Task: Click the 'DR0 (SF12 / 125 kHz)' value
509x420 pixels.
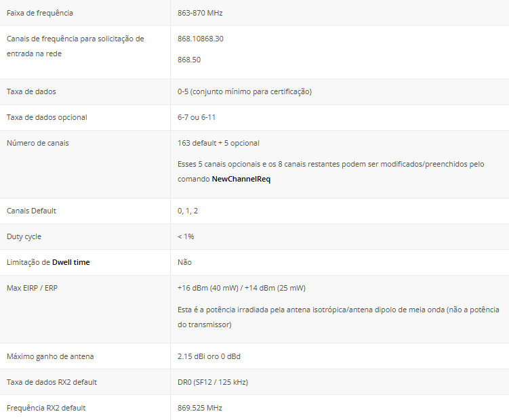Action: (x=213, y=382)
